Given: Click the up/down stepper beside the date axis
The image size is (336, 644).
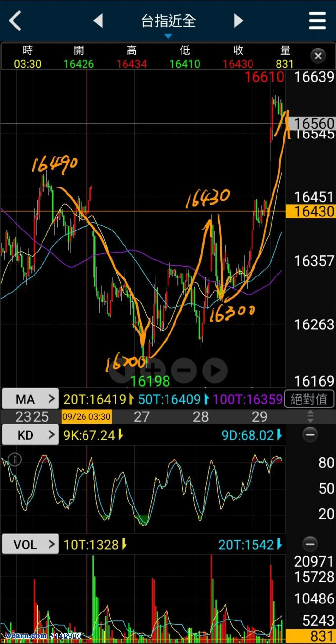Looking at the screenshot, I should coord(310,416).
